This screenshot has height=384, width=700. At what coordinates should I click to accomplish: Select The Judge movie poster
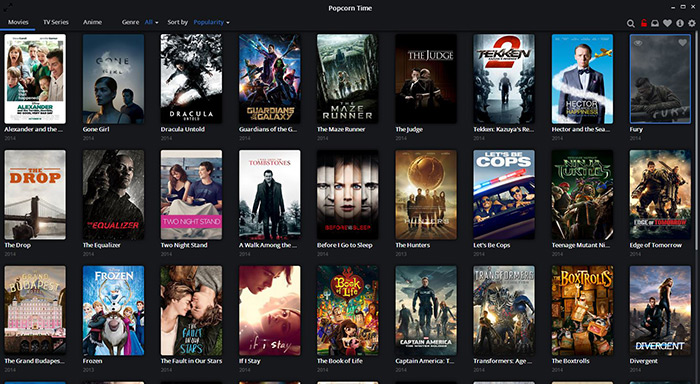click(426, 79)
